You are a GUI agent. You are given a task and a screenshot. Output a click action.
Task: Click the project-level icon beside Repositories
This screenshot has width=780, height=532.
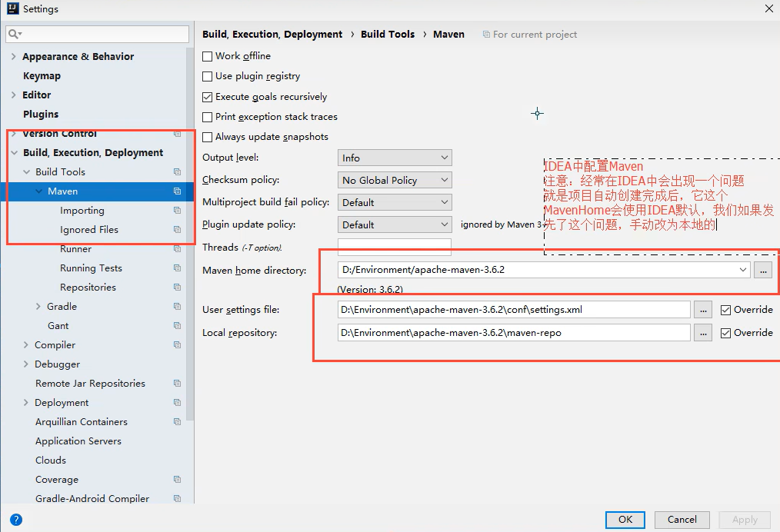[177, 287]
